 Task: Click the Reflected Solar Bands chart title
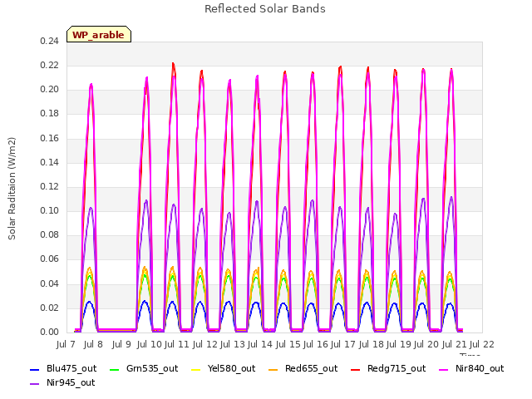point(265,8)
